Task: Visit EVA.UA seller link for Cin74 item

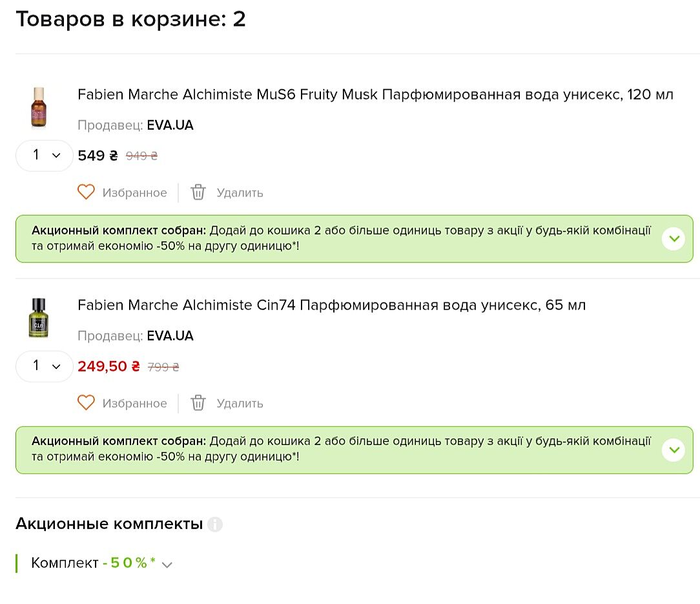Action: [x=170, y=336]
